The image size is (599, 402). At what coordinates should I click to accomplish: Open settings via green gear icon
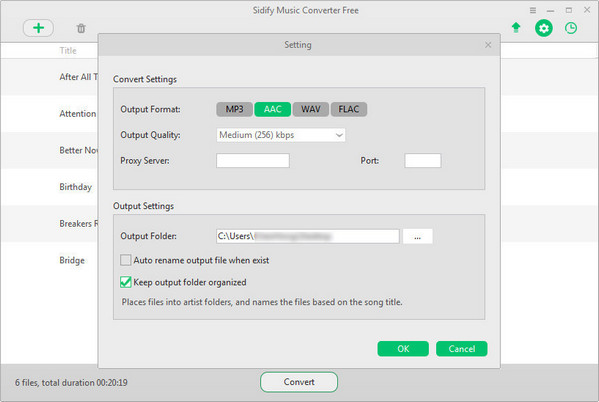[x=544, y=28]
